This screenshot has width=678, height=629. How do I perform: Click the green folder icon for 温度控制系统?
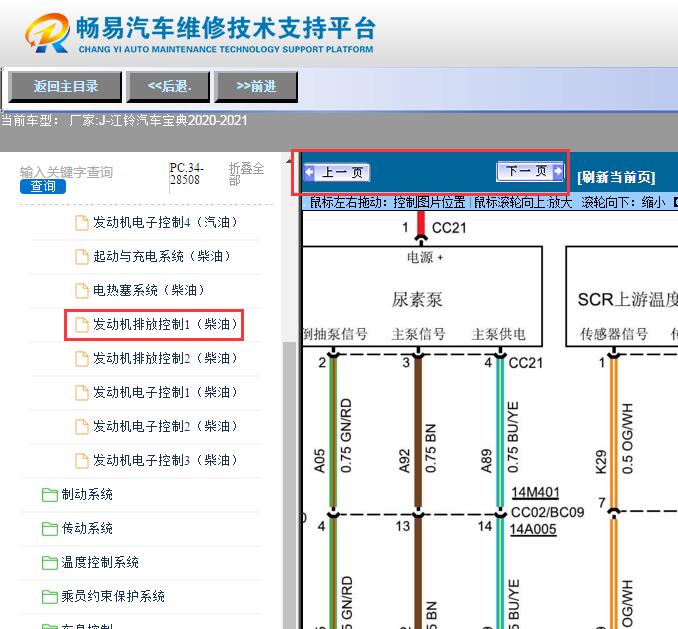click(50, 563)
